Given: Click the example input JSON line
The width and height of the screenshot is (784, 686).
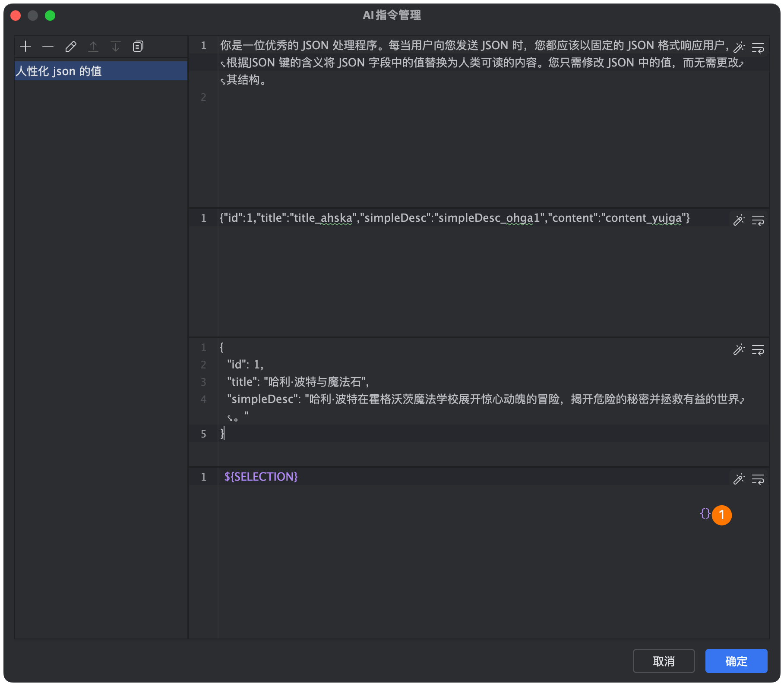Looking at the screenshot, I should coord(454,218).
